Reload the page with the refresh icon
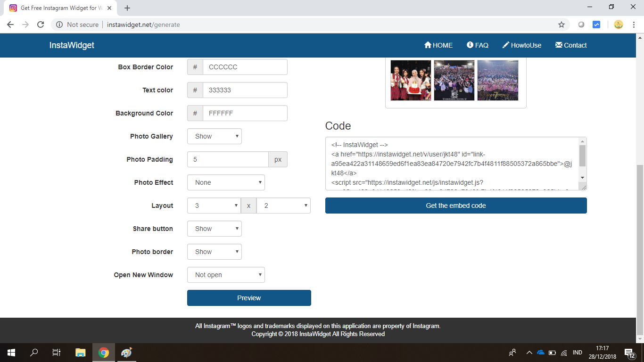The image size is (644, 362). click(41, 25)
